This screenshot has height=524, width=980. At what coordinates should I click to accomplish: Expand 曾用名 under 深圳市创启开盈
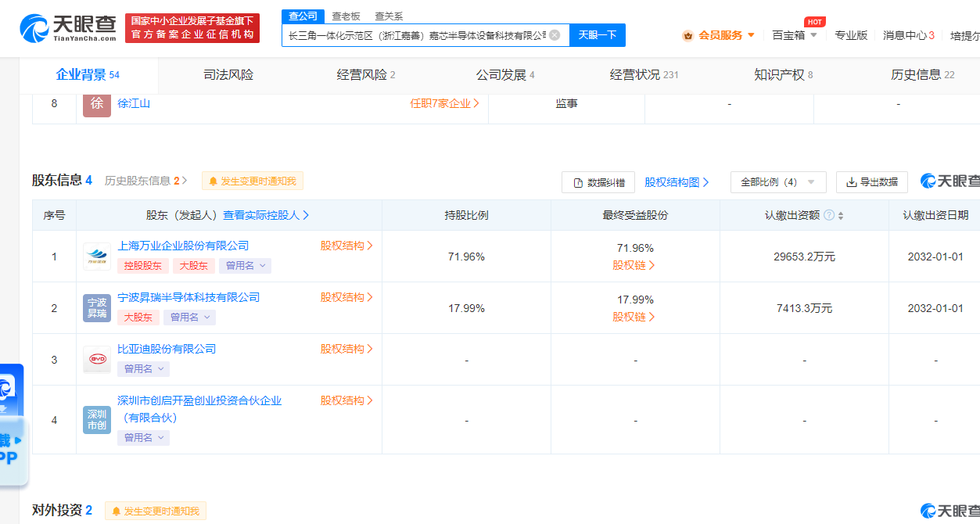[143, 438]
